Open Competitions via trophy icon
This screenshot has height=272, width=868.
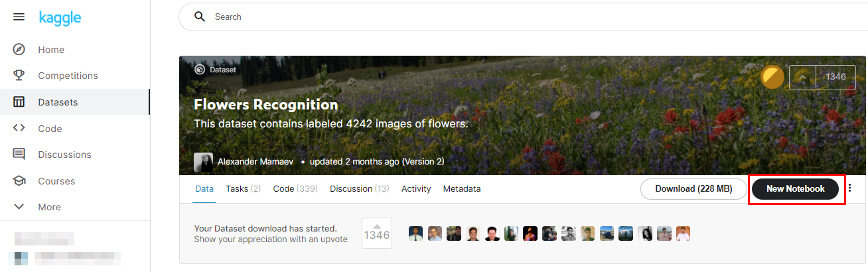19,76
